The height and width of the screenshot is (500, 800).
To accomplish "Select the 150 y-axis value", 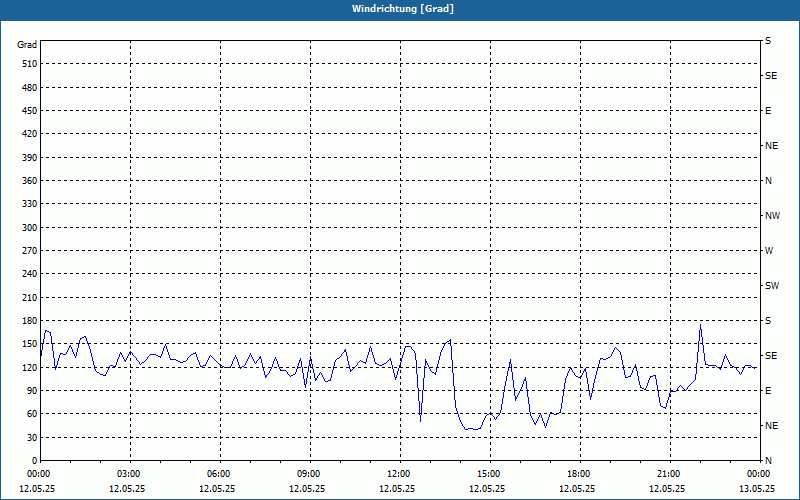I will pyautogui.click(x=30, y=344).
